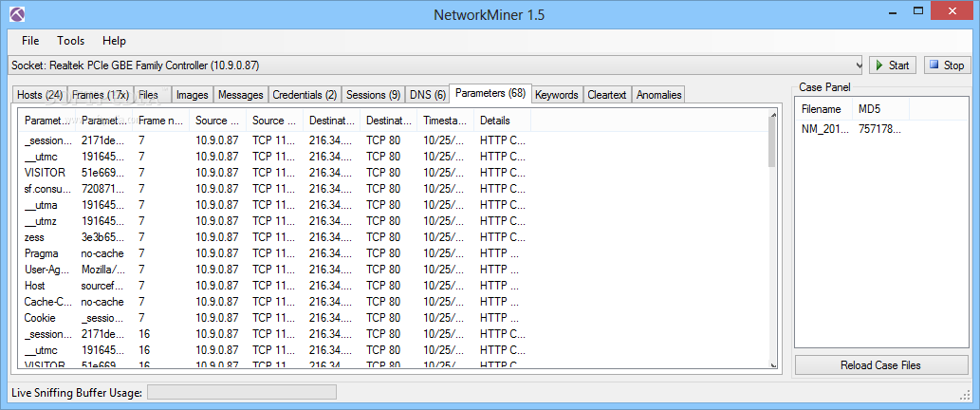This screenshot has width=980, height=410.
Task: Select the sf.consu... parameter row
Action: pyautogui.click(x=274, y=189)
